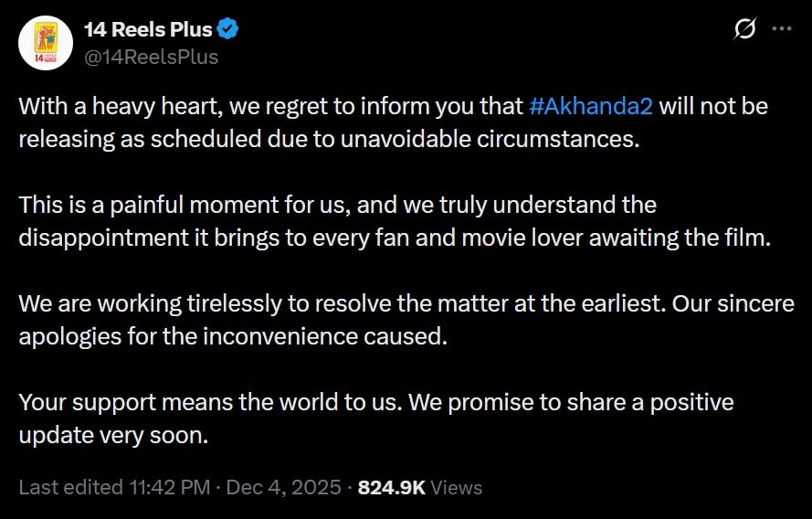Viewport: 812px width, 519px height.
Task: Open the 824.9K Views count
Action: point(419,487)
